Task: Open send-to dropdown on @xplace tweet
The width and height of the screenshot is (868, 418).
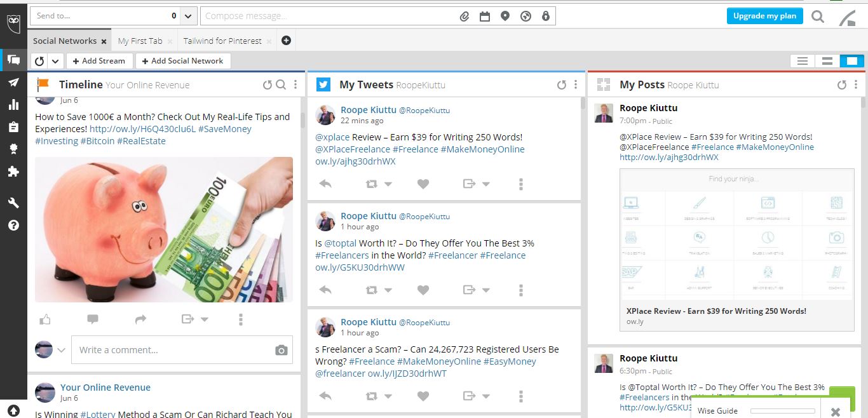Action: [x=486, y=184]
